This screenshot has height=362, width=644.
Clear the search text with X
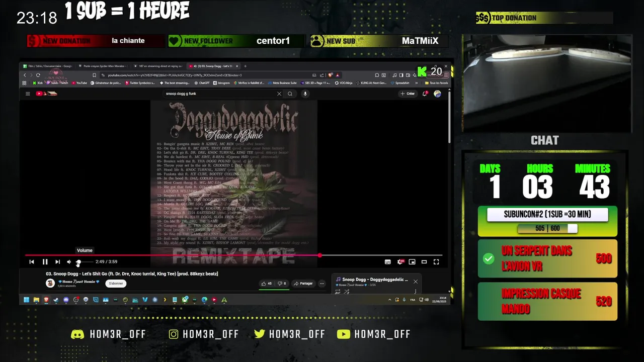click(279, 94)
